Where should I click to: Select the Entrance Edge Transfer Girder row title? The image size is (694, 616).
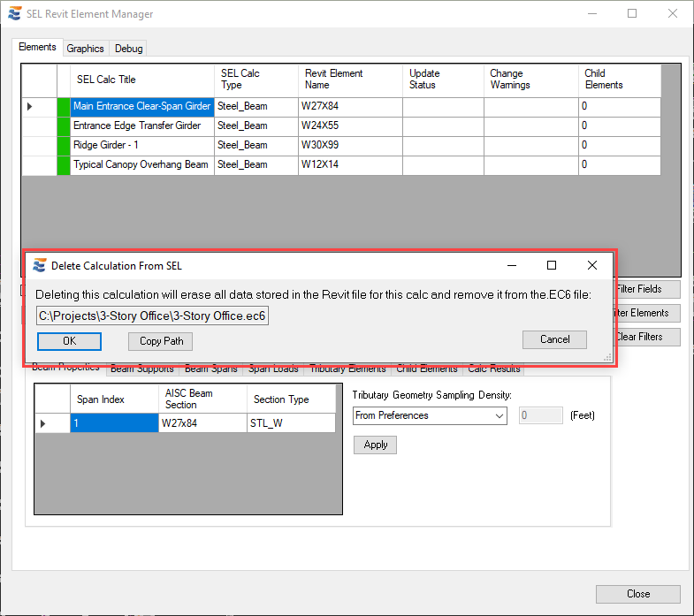click(x=142, y=126)
